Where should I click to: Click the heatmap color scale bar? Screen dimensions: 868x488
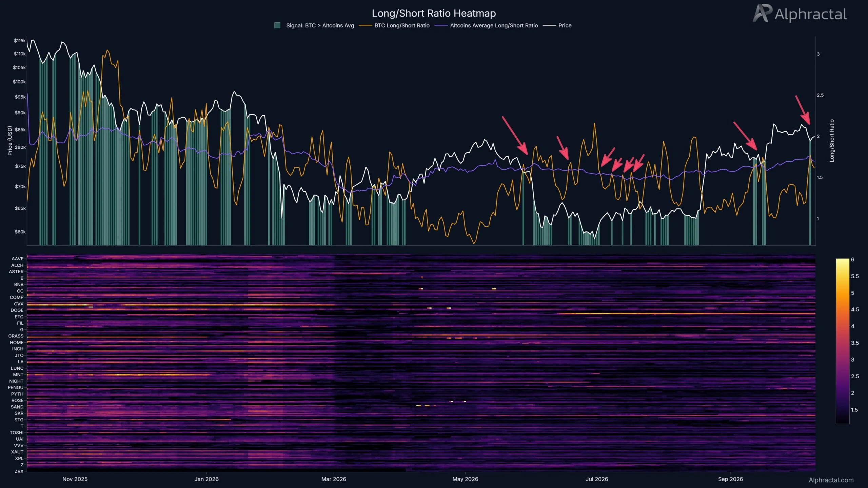(x=842, y=341)
